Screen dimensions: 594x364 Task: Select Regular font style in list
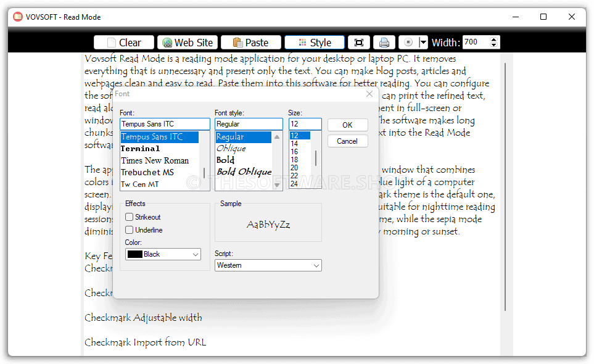[x=244, y=137]
